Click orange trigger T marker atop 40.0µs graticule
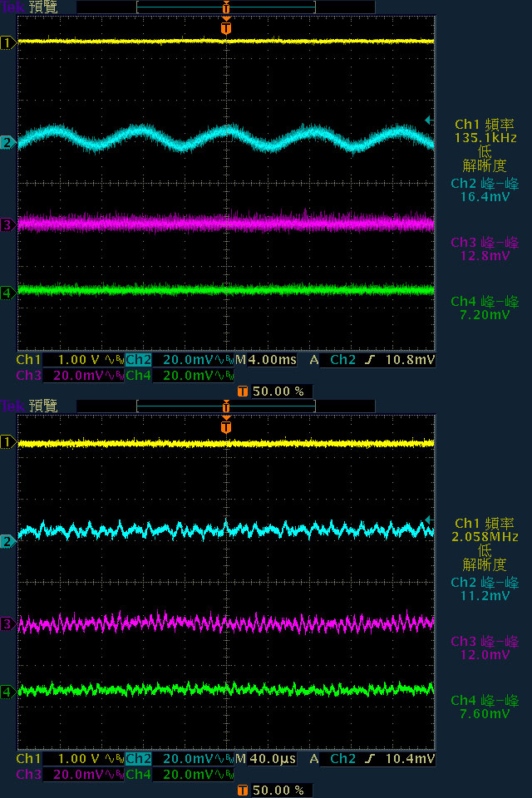Screen dimensions: 532x798 (226, 426)
